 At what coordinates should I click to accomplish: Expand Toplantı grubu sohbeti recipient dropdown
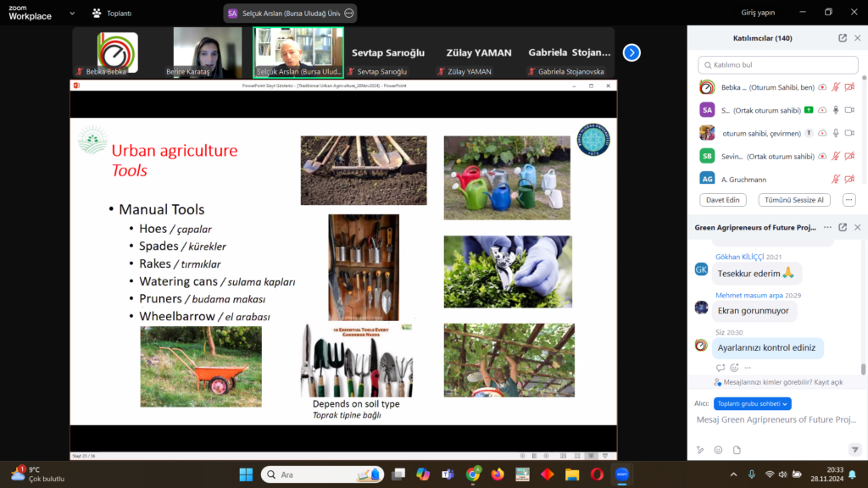753,404
